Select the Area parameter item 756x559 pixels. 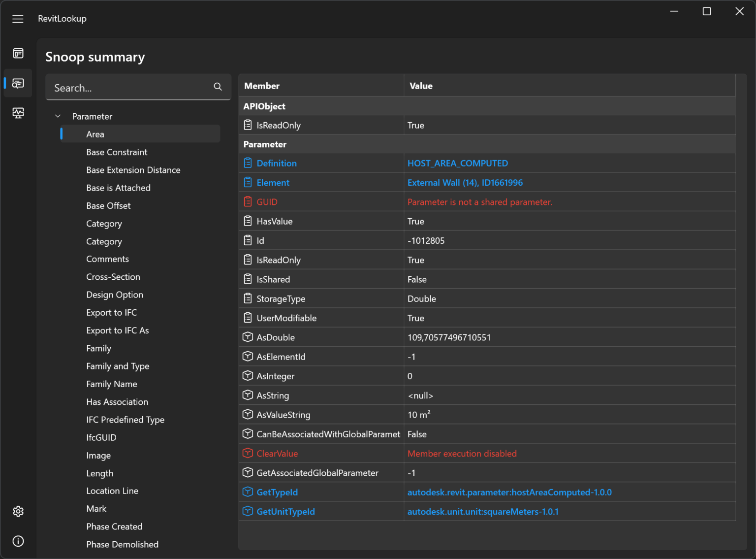point(140,134)
